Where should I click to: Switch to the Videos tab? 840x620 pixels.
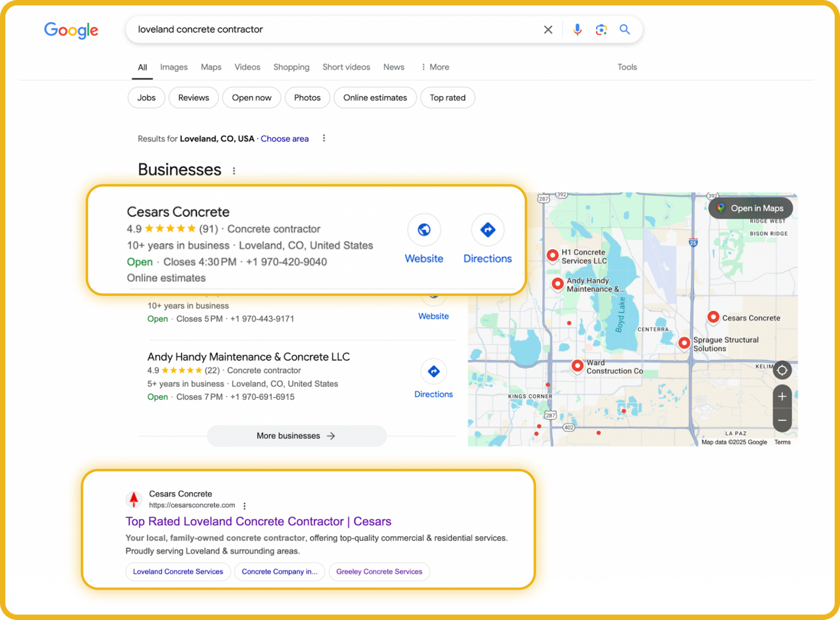pos(247,67)
